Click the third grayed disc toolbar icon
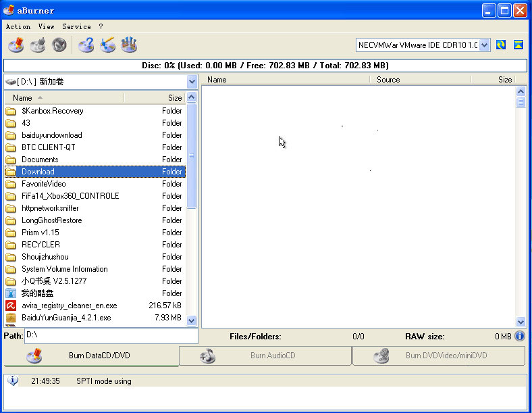This screenshot has height=413, width=532. click(59, 45)
